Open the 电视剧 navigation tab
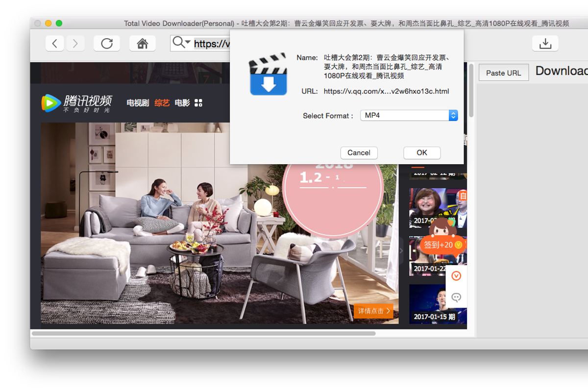This screenshot has height=392, width=588. click(x=138, y=103)
